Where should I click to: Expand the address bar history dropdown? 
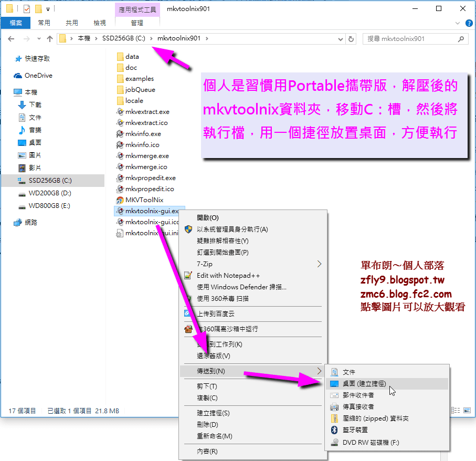[340, 39]
